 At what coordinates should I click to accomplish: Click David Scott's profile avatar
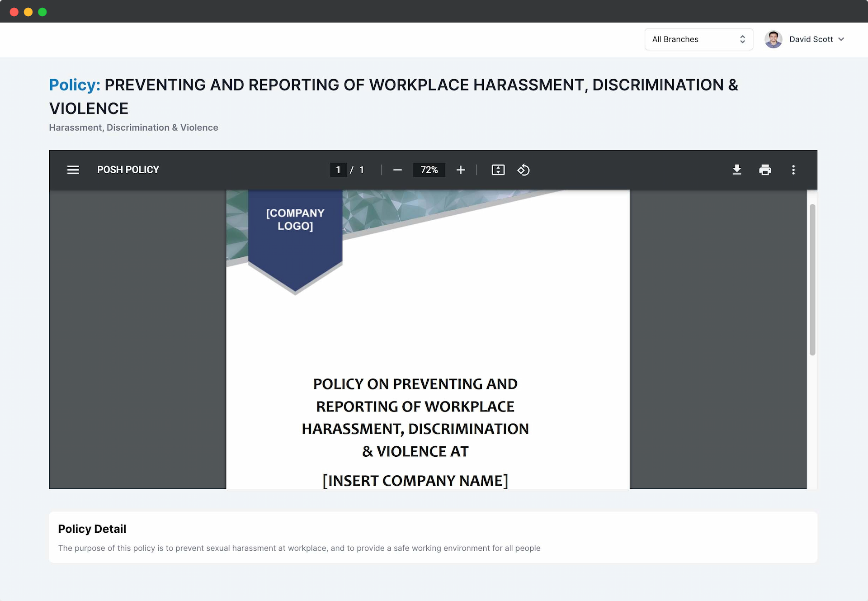[774, 39]
